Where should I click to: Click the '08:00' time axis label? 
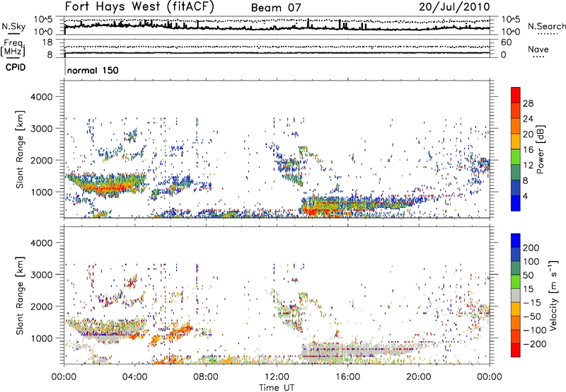point(206,377)
